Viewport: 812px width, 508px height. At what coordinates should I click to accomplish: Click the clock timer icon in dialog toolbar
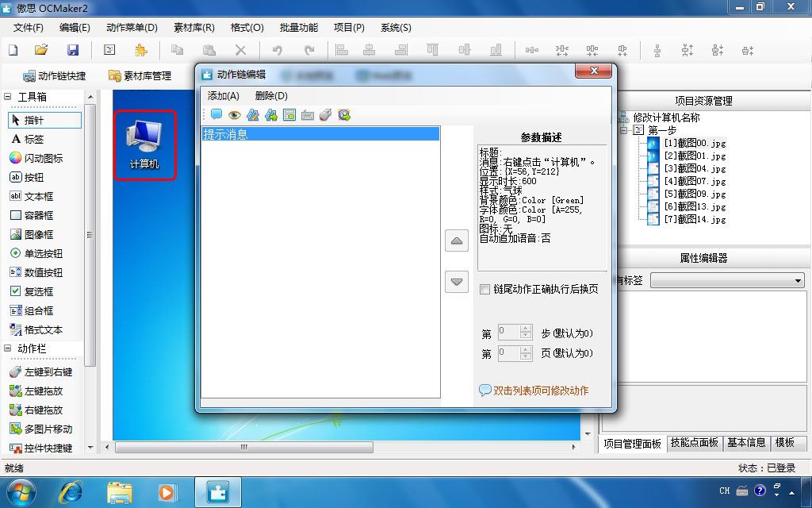pos(344,115)
